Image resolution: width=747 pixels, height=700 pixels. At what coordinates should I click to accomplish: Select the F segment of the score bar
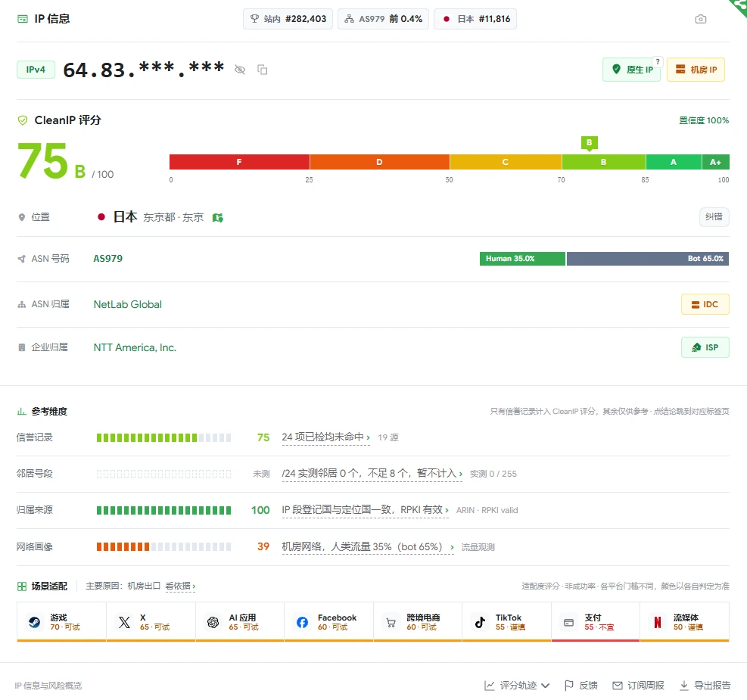pyautogui.click(x=239, y=162)
